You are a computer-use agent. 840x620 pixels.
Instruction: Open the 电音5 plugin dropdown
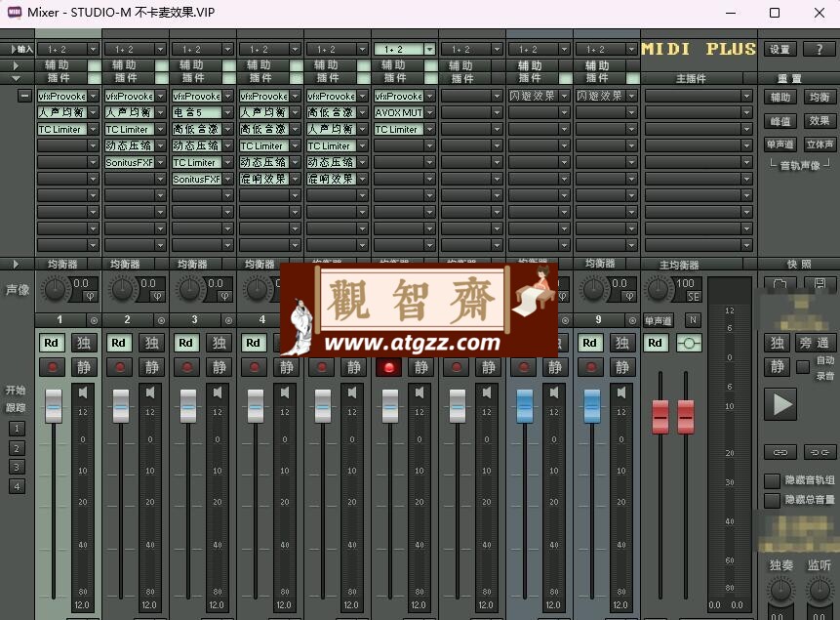[x=227, y=112]
